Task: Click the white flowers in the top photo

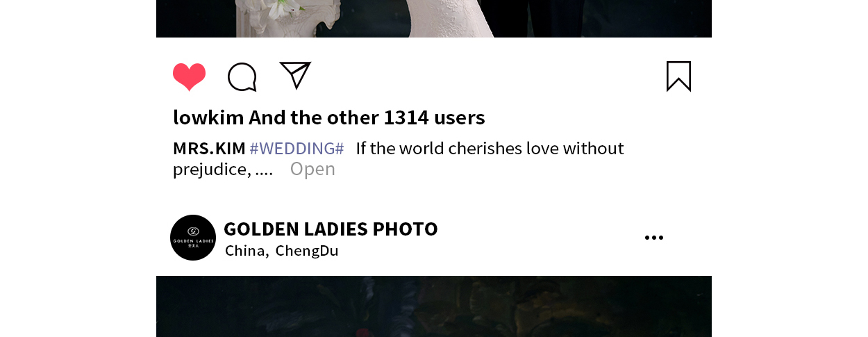Action: coord(281,9)
